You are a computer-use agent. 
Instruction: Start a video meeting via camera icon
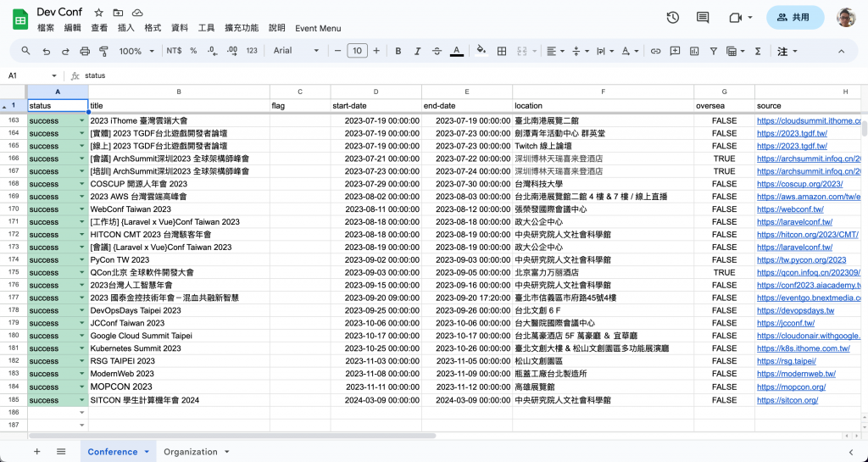[x=735, y=18]
